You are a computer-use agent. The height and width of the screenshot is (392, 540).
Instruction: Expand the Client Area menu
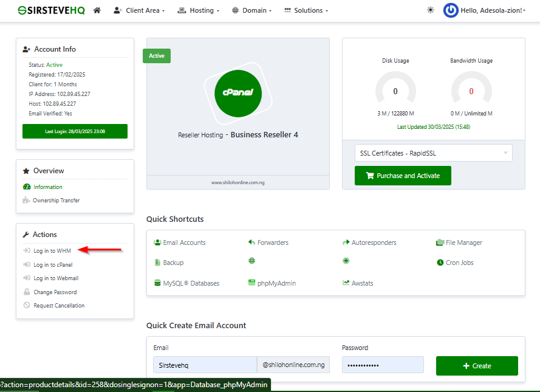click(139, 10)
